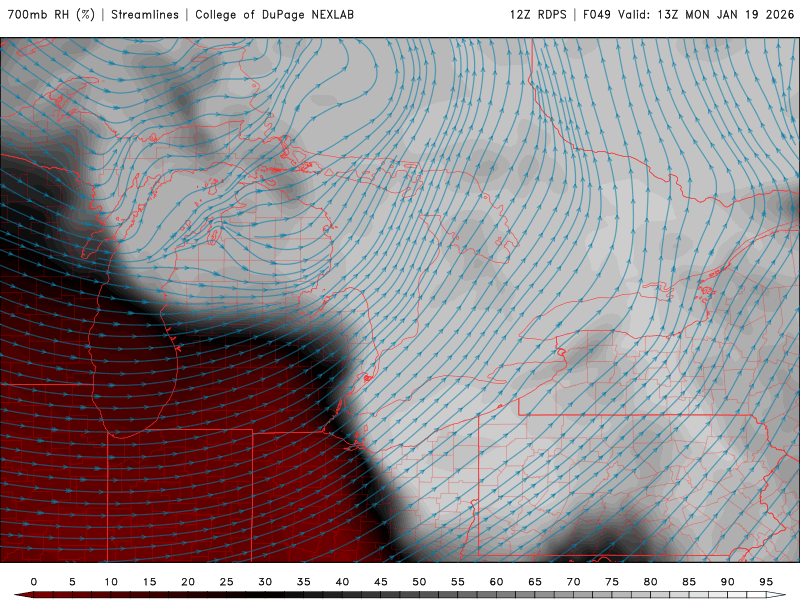Click the '12Z RDPS' model label
Screen dimensions: 800x600
click(x=538, y=15)
